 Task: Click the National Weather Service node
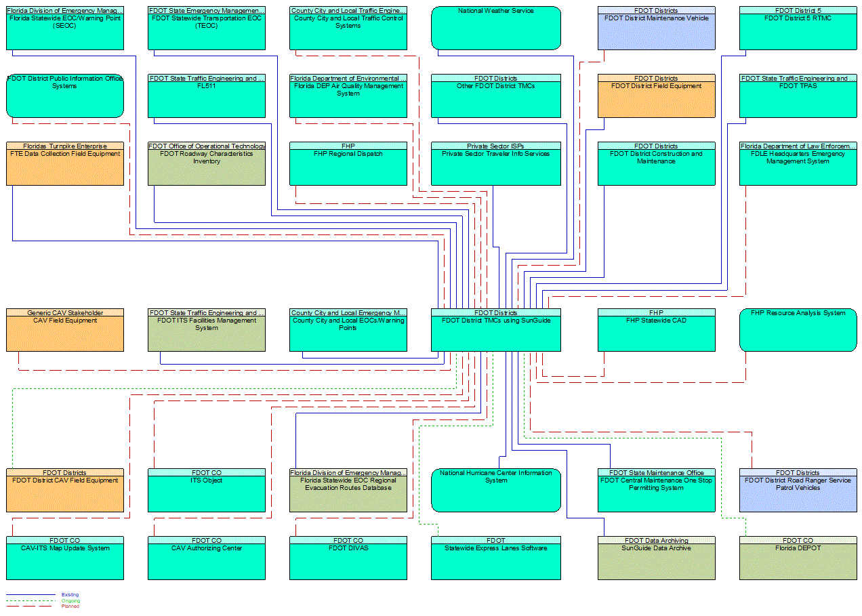[x=496, y=28]
